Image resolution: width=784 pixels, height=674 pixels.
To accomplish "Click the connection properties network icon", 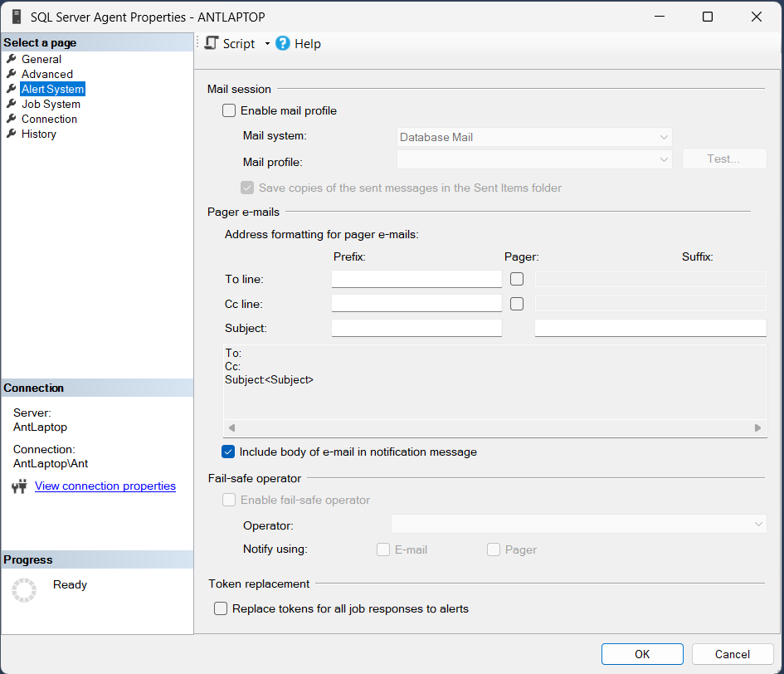I will click(x=19, y=486).
